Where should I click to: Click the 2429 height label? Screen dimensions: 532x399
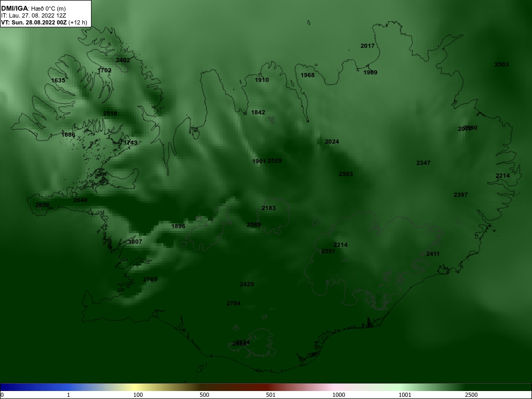(247, 284)
